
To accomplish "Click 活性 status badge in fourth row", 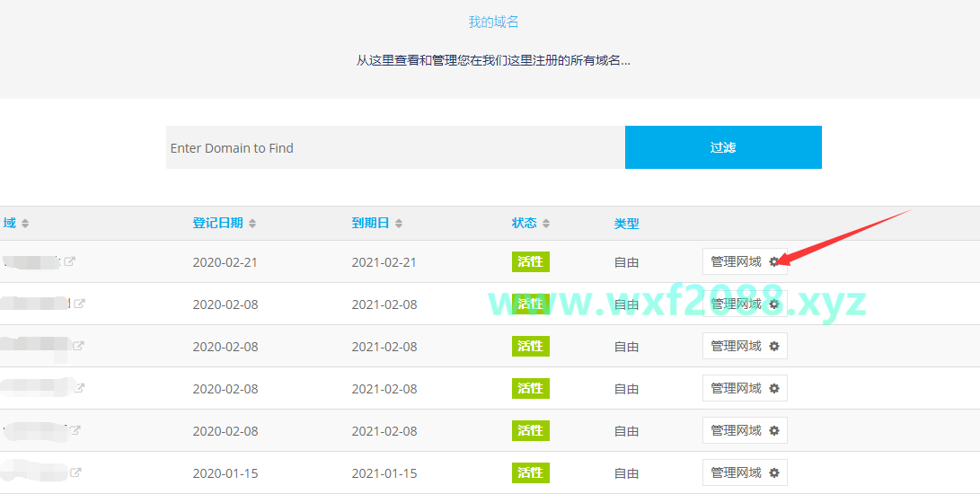I will click(531, 388).
